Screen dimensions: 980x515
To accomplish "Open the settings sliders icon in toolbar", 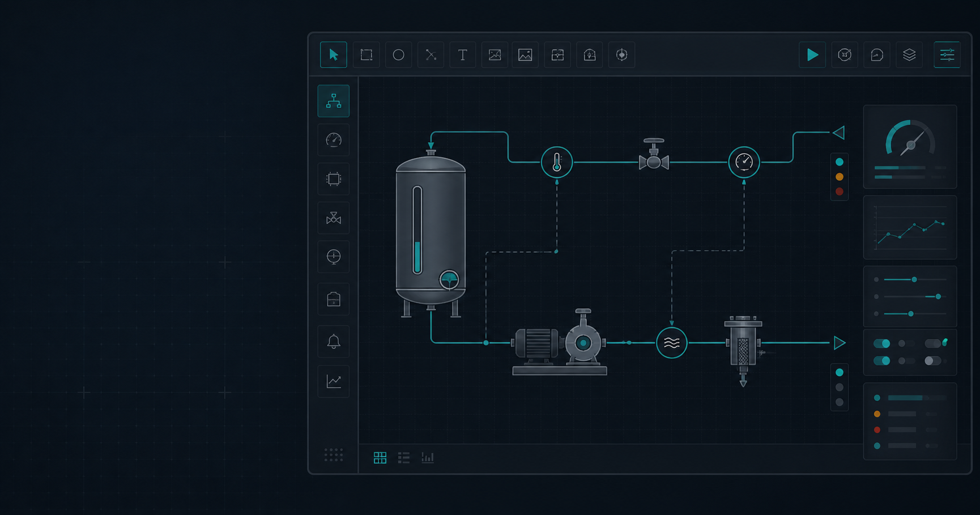I will pyautogui.click(x=947, y=55).
